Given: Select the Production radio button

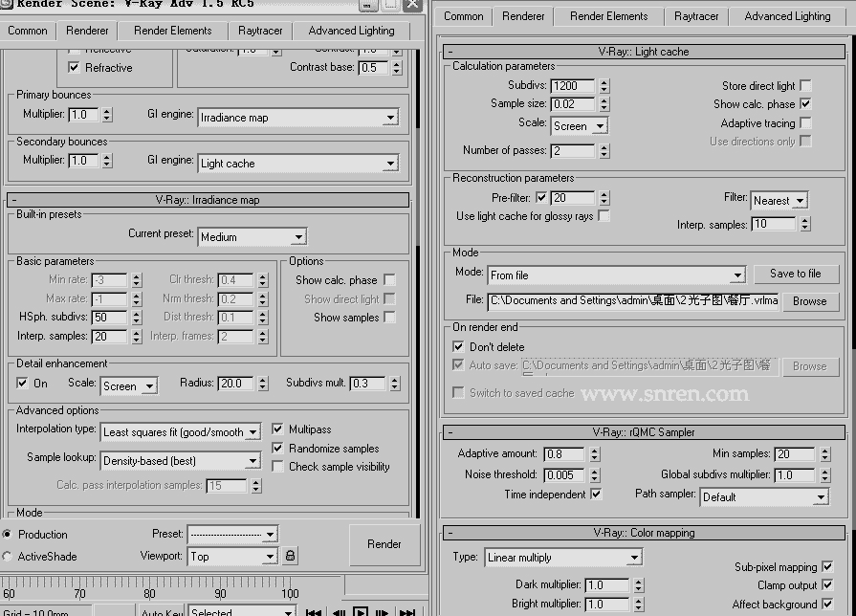Looking at the screenshot, I should click(x=7, y=534).
